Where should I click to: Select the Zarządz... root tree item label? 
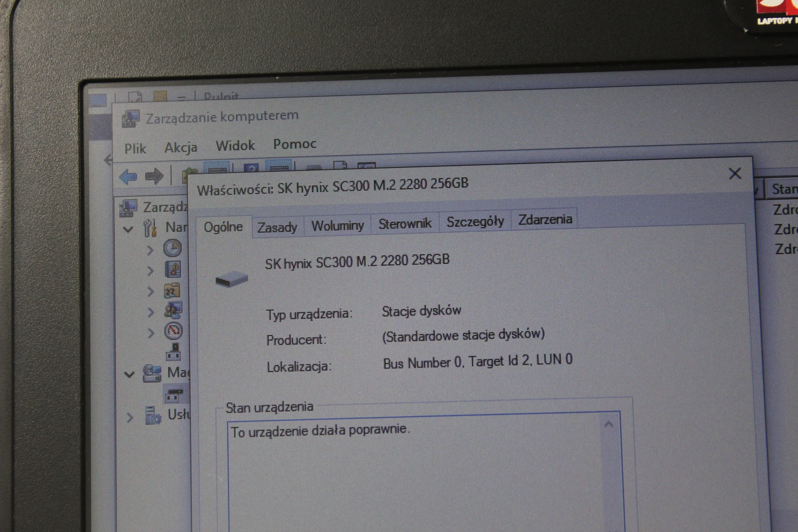click(x=165, y=207)
